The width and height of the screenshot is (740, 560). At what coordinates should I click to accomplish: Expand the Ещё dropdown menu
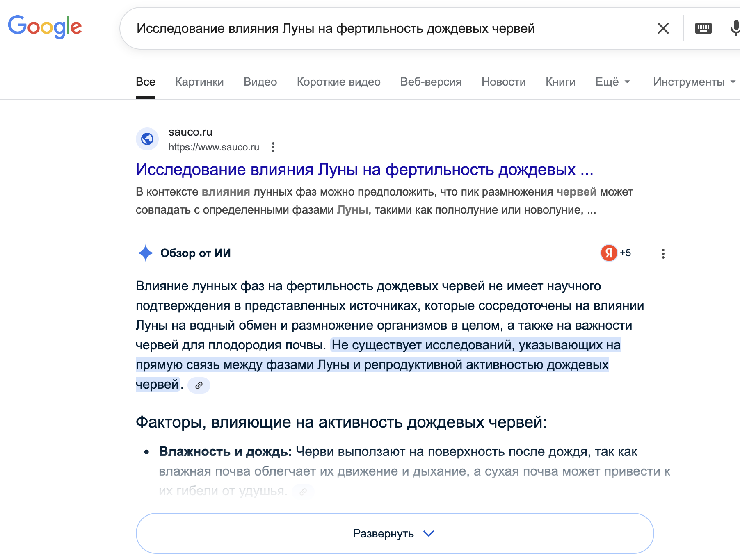point(612,82)
